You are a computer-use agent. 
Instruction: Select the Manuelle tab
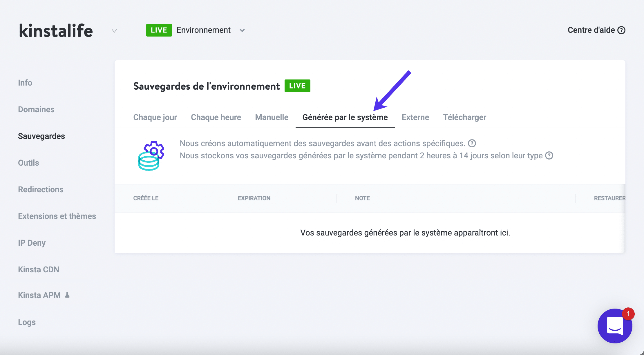click(271, 117)
